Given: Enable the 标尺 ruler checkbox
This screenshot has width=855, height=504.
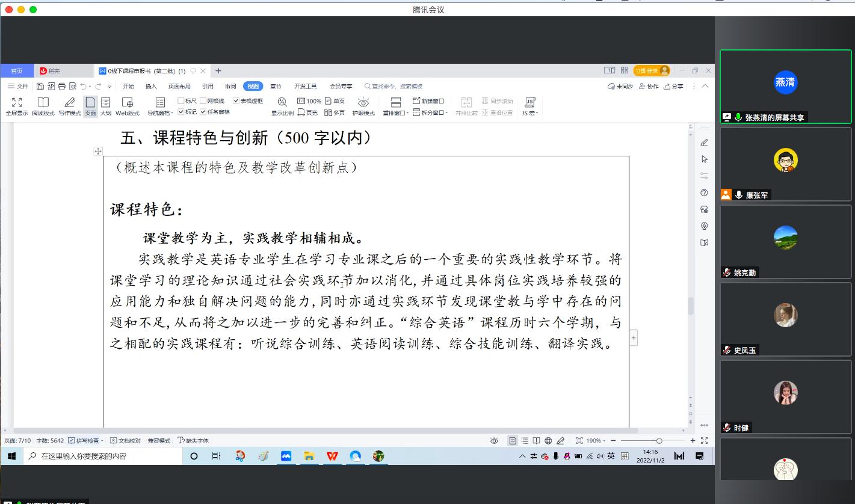Looking at the screenshot, I should [x=181, y=101].
